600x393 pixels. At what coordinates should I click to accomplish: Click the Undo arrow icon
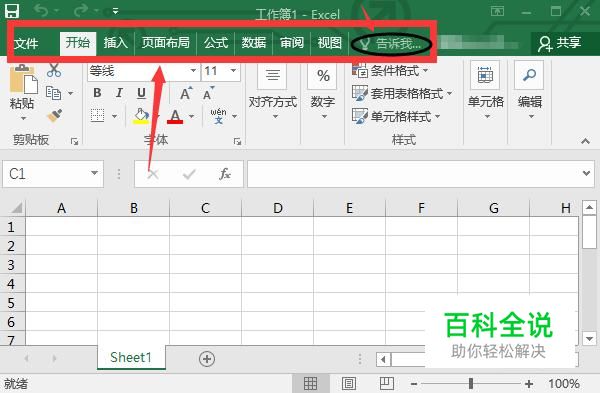coord(41,10)
